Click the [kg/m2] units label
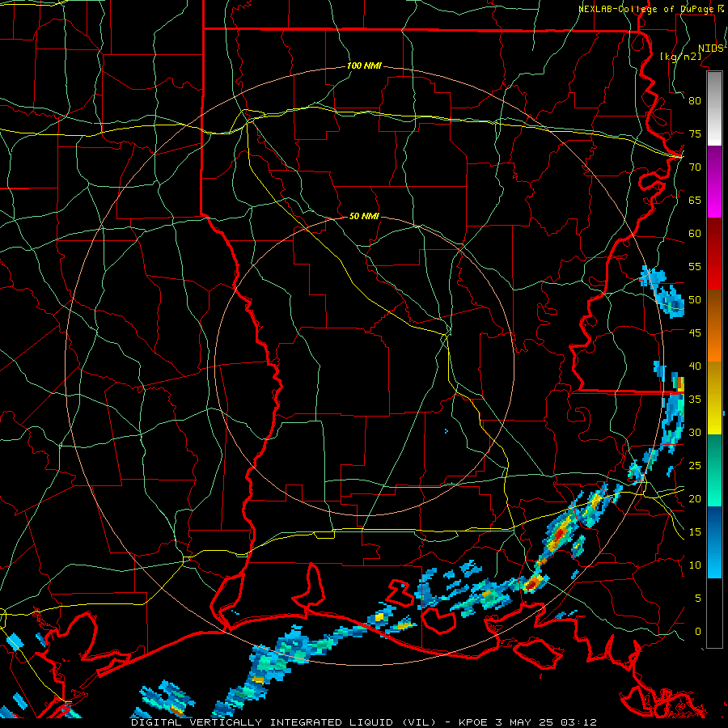This screenshot has width=728, height=728. coord(680,57)
